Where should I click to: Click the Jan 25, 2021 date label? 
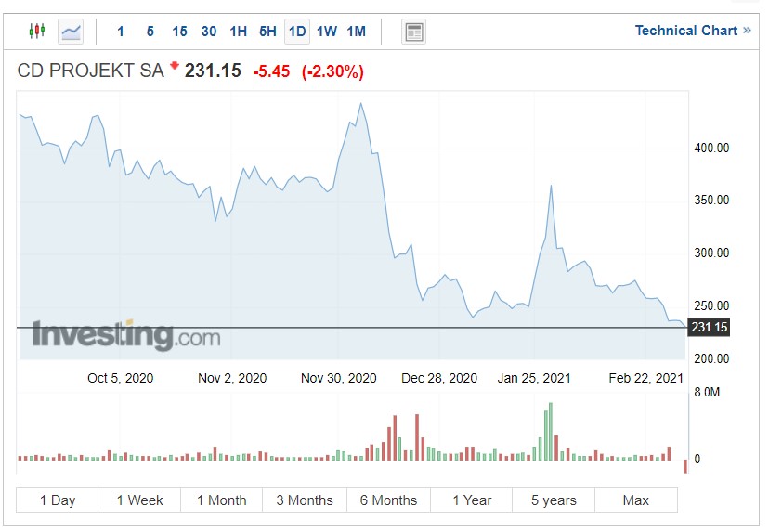point(534,378)
